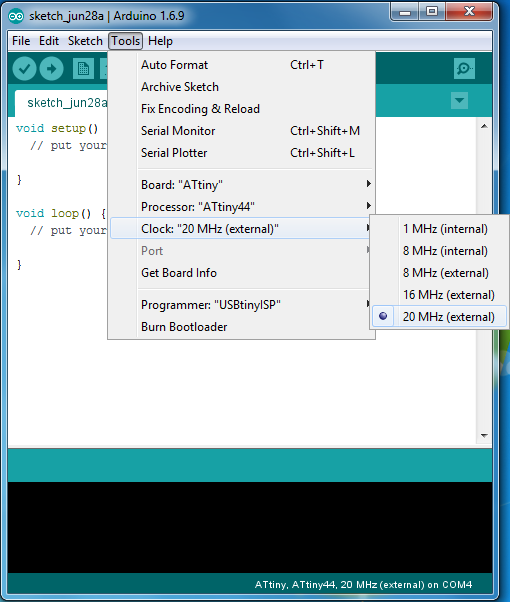The height and width of the screenshot is (602, 510).
Task: Choose Archive Sketch
Action: [x=241, y=87]
